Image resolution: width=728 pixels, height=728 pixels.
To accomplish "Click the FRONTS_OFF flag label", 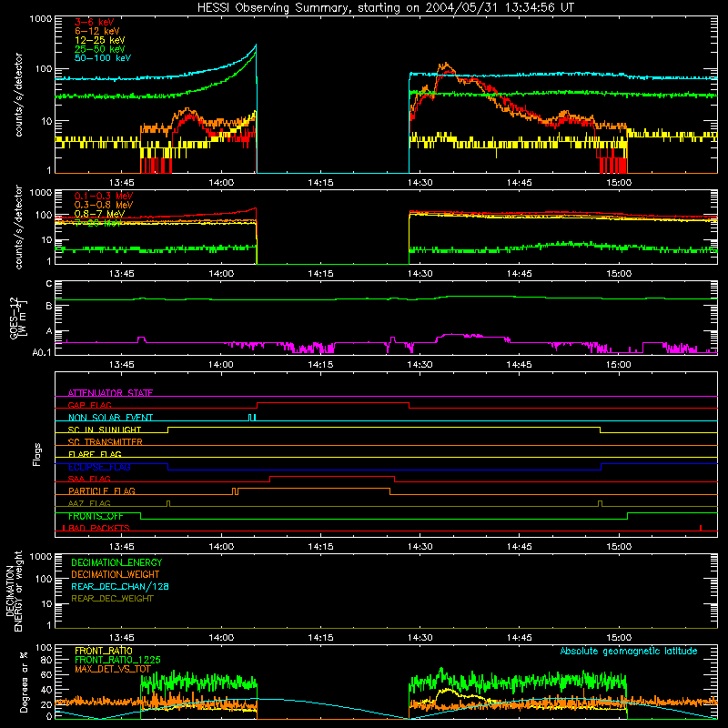I will click(x=96, y=516).
